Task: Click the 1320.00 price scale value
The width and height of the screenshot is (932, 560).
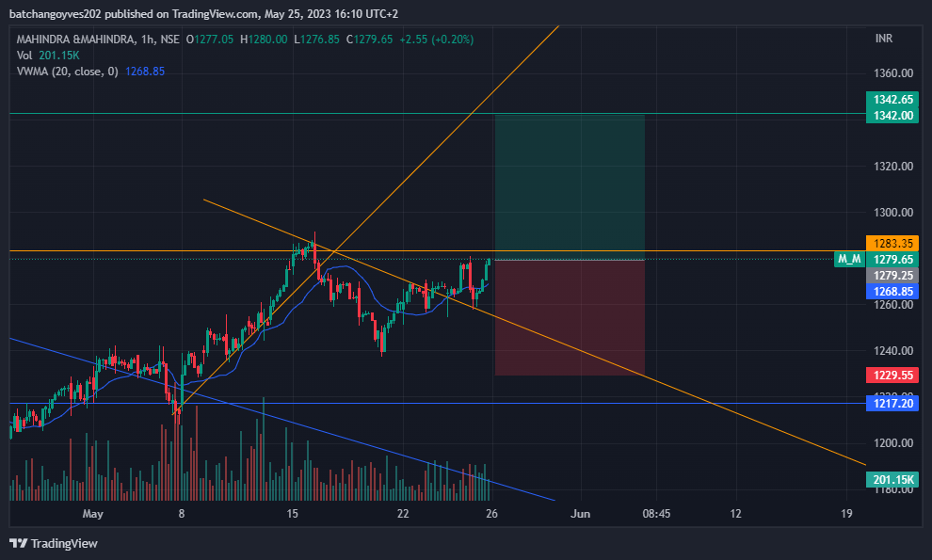Action: (x=893, y=166)
